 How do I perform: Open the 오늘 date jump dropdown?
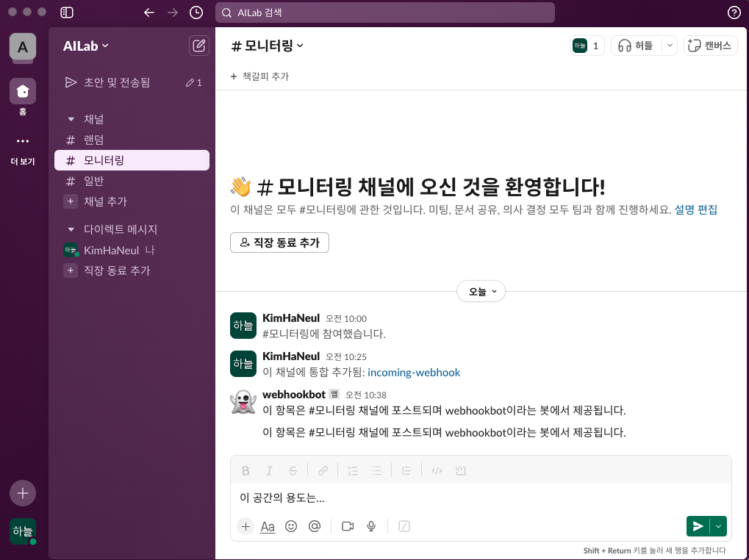pos(481,291)
